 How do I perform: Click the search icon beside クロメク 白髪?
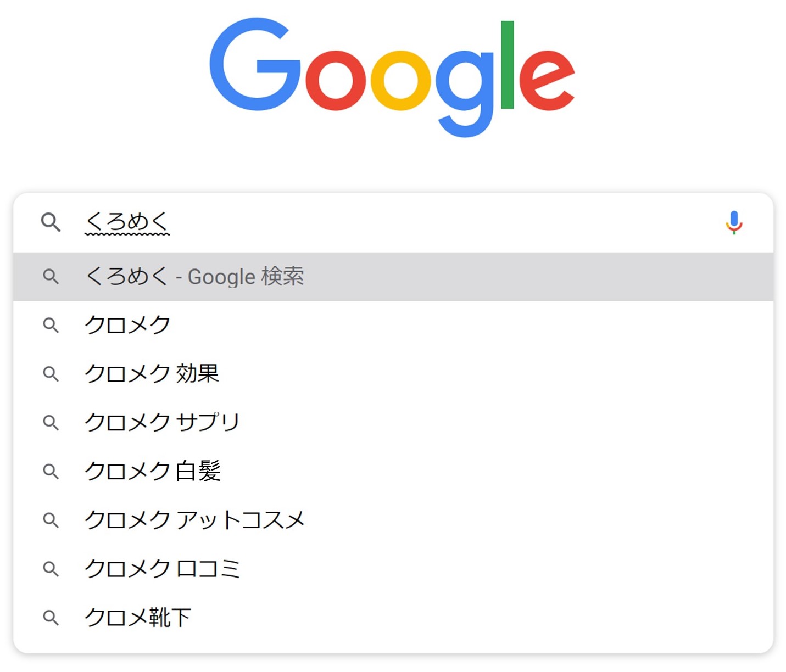(x=51, y=471)
